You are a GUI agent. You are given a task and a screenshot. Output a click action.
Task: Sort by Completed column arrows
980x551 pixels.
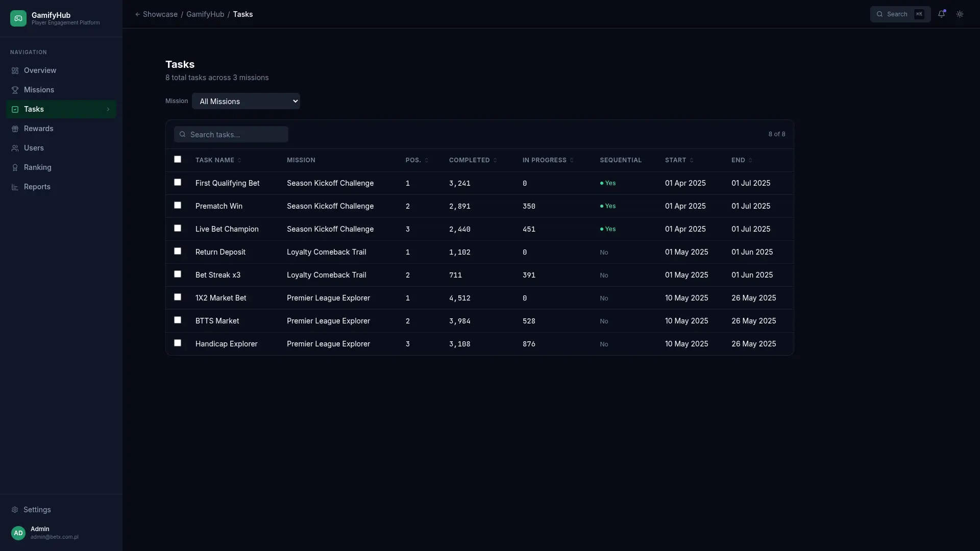[495, 160]
